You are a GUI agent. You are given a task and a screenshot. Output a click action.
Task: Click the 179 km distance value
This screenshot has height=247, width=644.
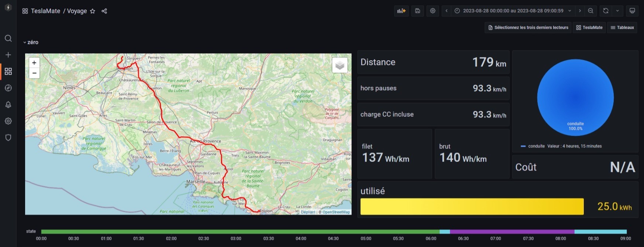(489, 62)
